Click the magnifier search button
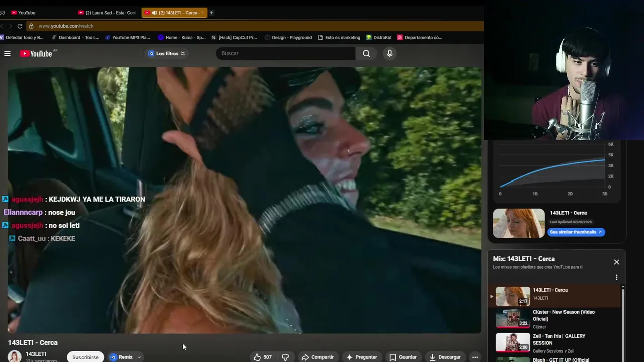The width and height of the screenshot is (644, 362). point(366,53)
